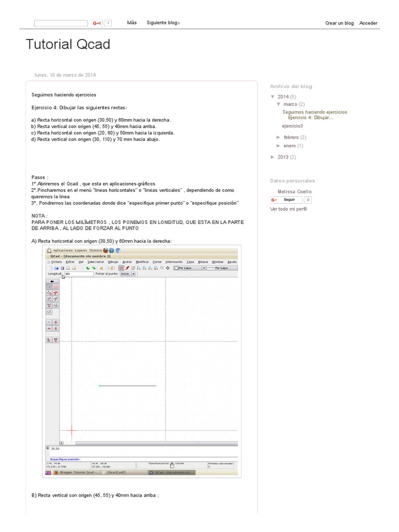Enable Snap to endpoints mode in QCad
The height and width of the screenshot is (532, 399).
pyautogui.click(x=49, y=293)
